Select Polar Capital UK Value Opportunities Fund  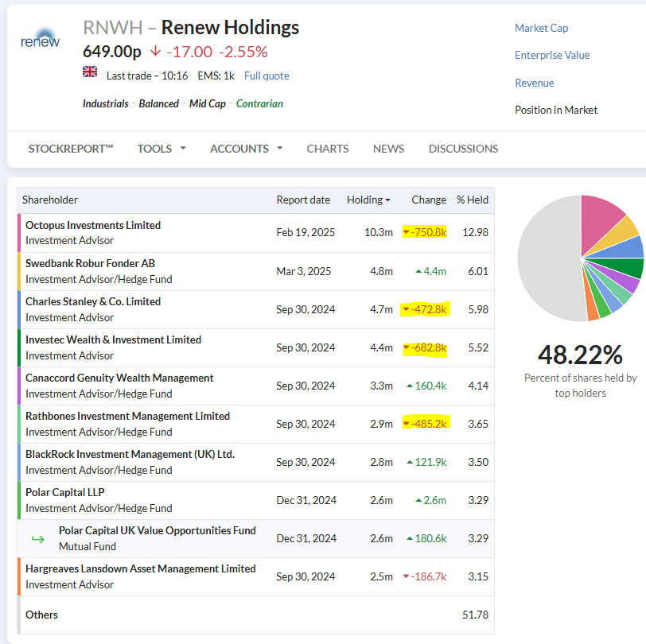[x=158, y=531]
